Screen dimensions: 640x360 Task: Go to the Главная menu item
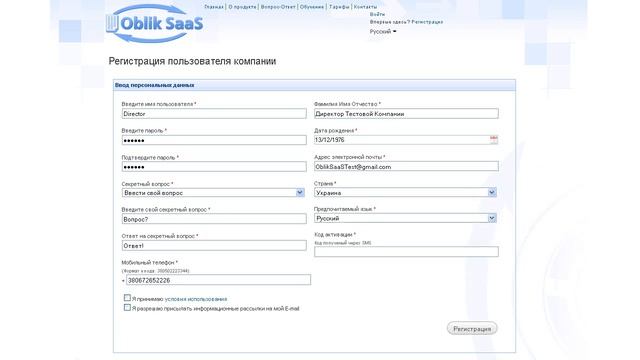pyautogui.click(x=214, y=7)
